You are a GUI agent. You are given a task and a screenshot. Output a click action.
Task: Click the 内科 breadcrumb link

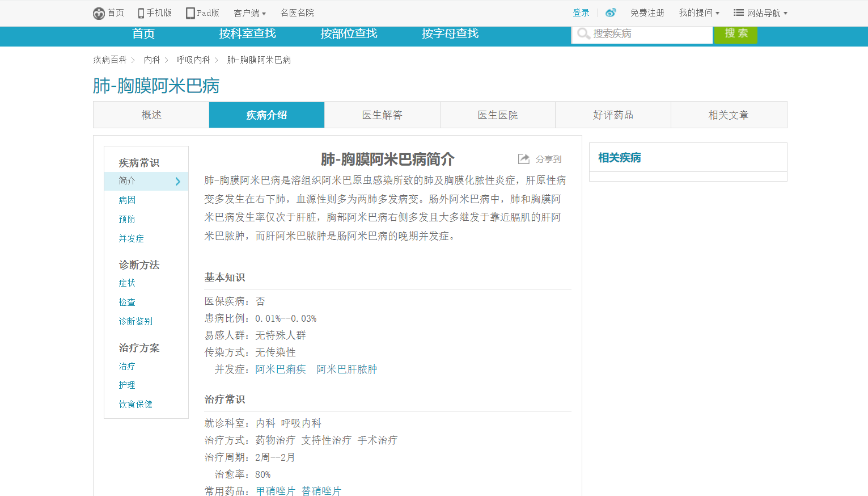pyautogui.click(x=152, y=60)
